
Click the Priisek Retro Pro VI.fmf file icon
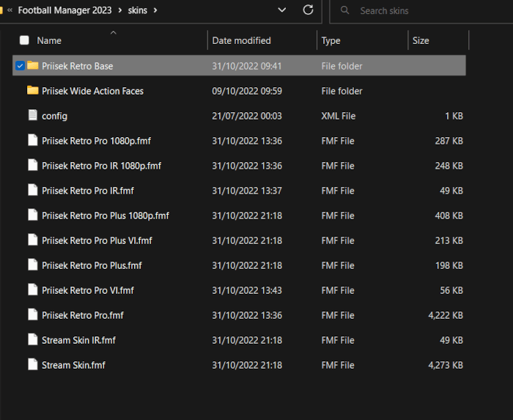click(33, 290)
